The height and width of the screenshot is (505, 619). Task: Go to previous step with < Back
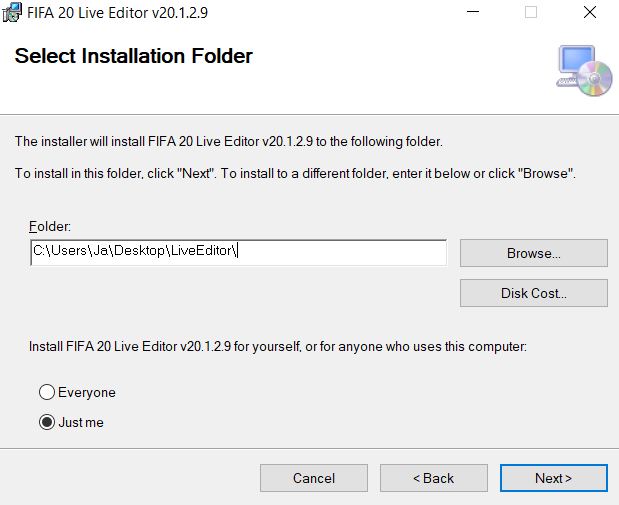pyautogui.click(x=434, y=478)
